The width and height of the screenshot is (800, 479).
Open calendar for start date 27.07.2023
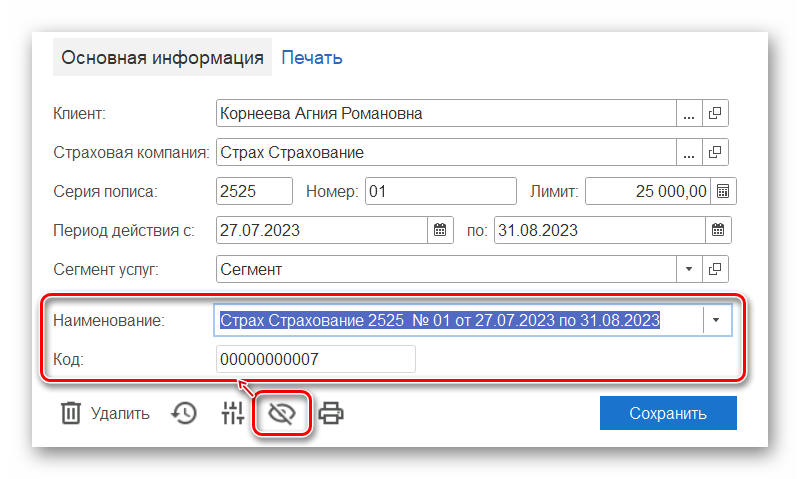pyautogui.click(x=440, y=230)
